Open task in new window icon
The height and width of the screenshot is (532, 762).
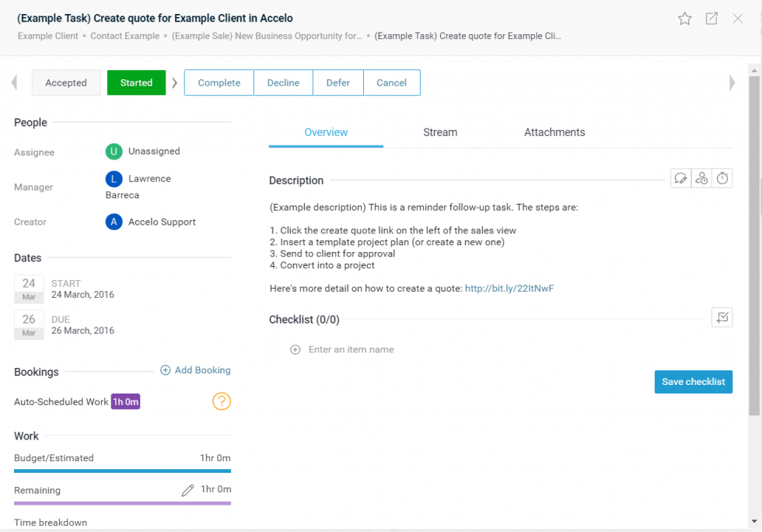coord(711,19)
